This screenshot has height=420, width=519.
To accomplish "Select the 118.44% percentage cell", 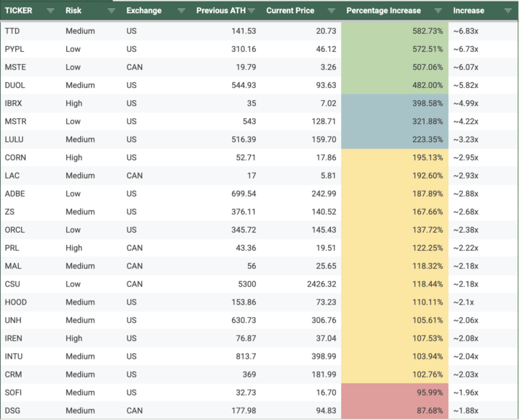I will click(x=395, y=284).
